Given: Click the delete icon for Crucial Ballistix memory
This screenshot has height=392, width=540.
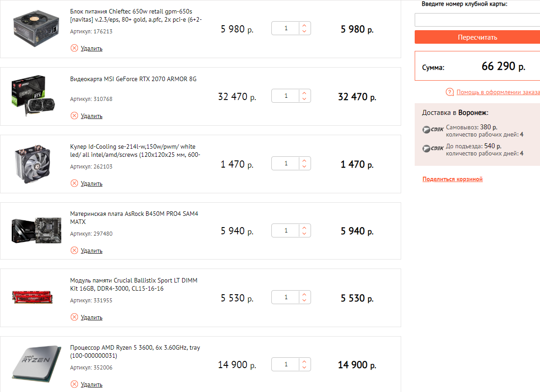Looking at the screenshot, I should point(74,317).
